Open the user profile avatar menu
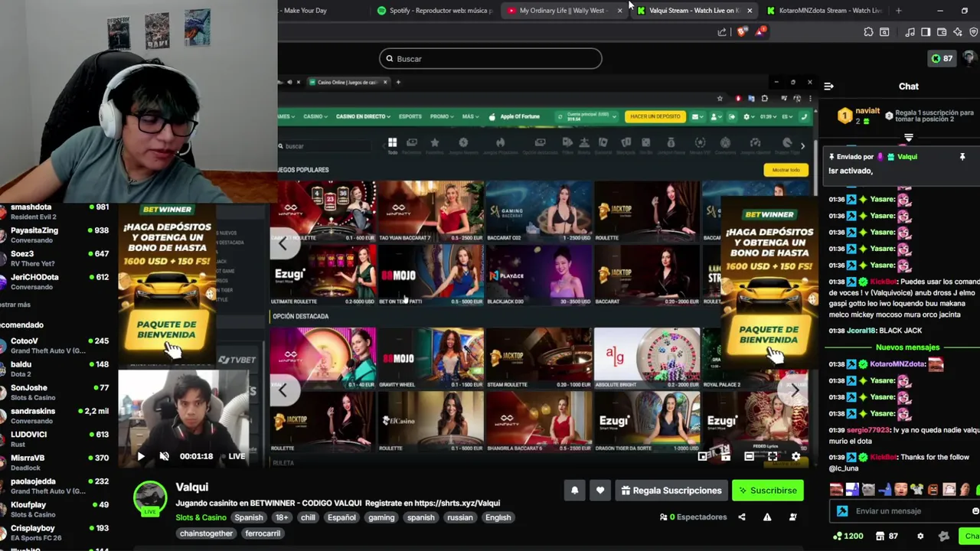Viewport: 980px width, 551px height. coord(970,58)
